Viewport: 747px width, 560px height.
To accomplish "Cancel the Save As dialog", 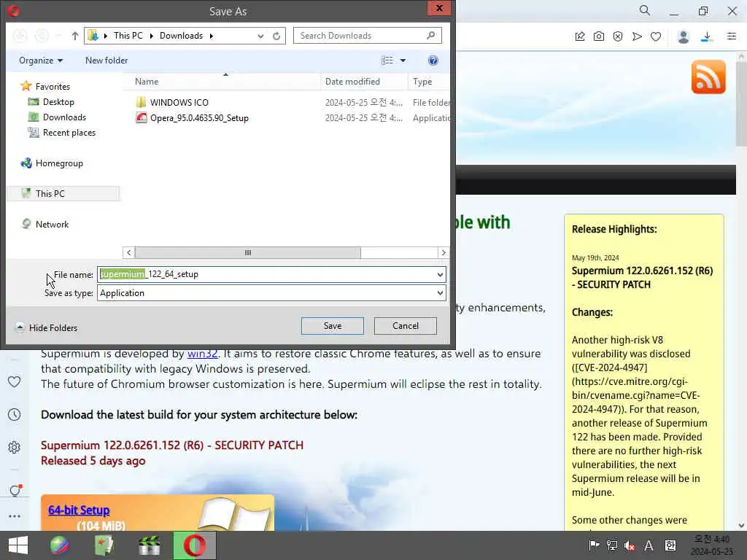I will tap(405, 326).
